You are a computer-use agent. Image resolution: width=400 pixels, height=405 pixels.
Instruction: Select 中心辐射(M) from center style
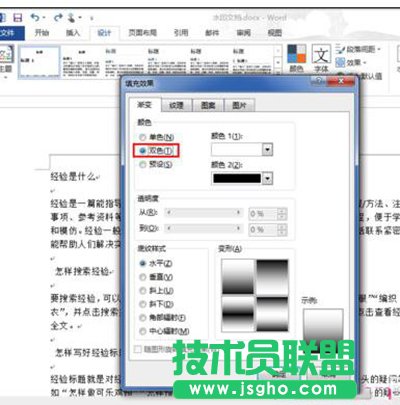(164, 331)
